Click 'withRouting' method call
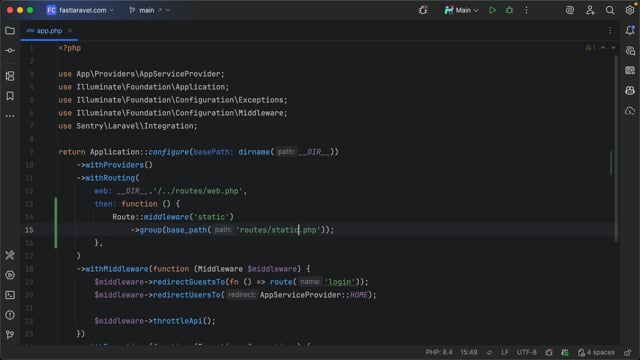 pos(110,178)
